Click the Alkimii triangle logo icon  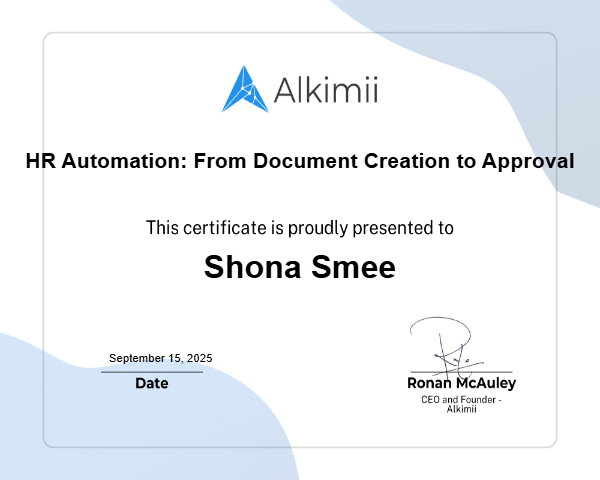click(245, 89)
